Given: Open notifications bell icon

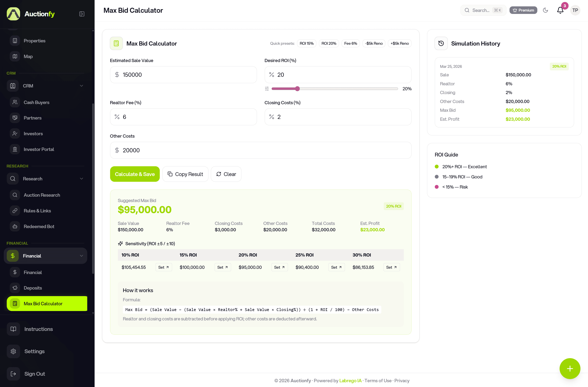Looking at the screenshot, I should (x=560, y=10).
